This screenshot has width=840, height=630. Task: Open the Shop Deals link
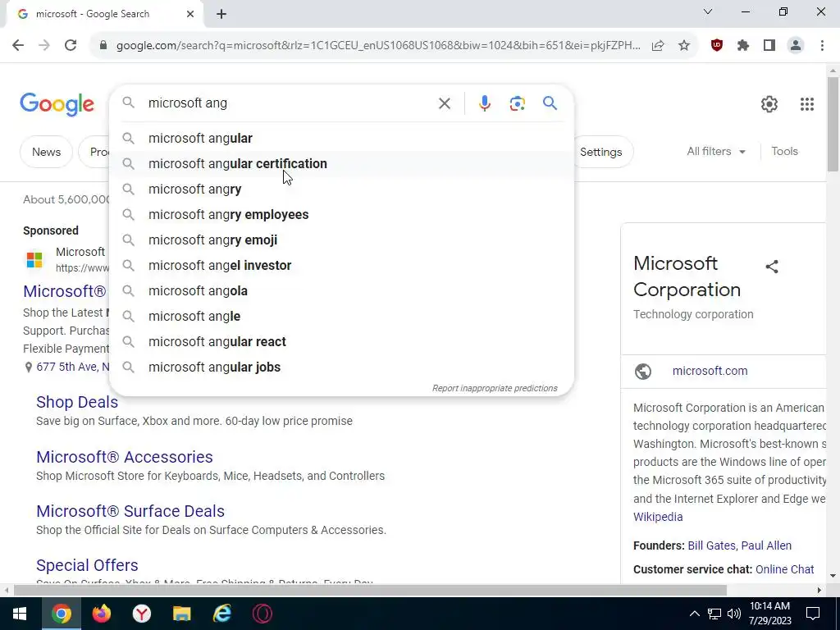(x=77, y=402)
